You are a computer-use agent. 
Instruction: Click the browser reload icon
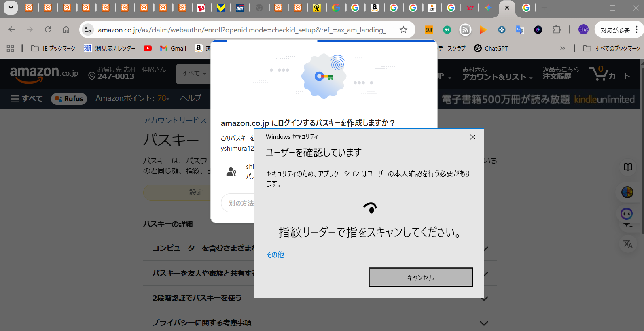tap(48, 30)
